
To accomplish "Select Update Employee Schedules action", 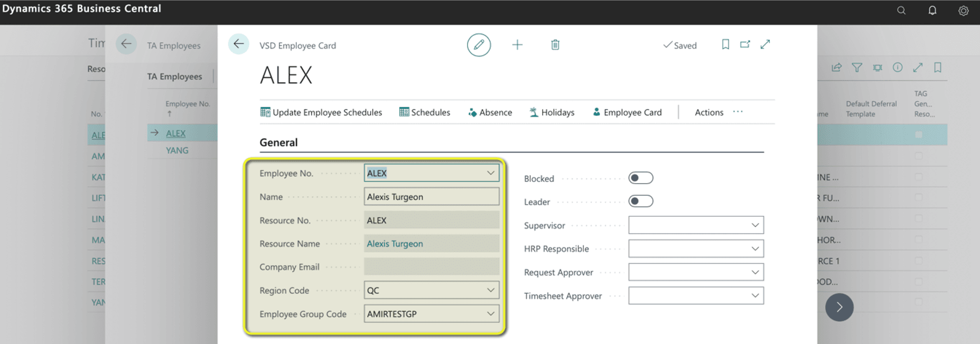I will click(x=321, y=112).
